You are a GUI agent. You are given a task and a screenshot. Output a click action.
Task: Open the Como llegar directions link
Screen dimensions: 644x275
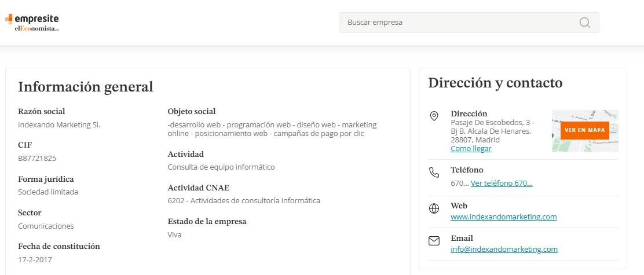coord(471,149)
